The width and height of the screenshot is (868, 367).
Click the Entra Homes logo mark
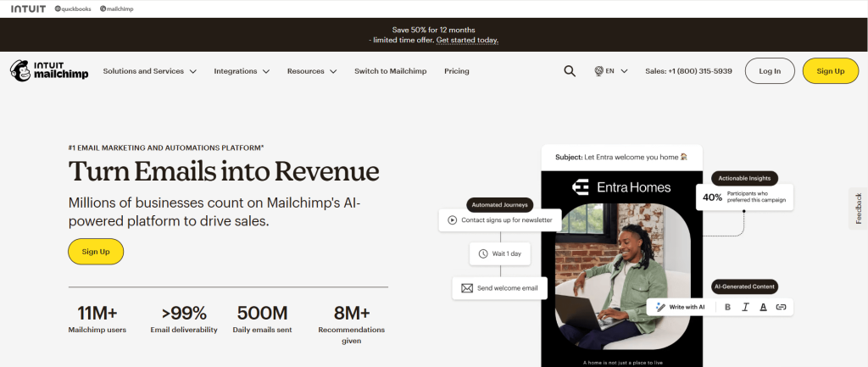pos(581,187)
